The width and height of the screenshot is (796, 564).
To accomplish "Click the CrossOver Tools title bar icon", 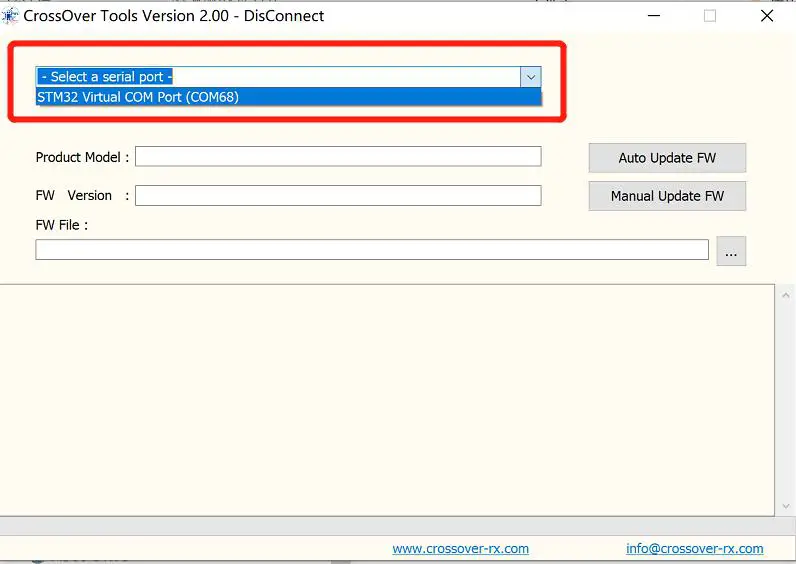I will [x=10, y=16].
